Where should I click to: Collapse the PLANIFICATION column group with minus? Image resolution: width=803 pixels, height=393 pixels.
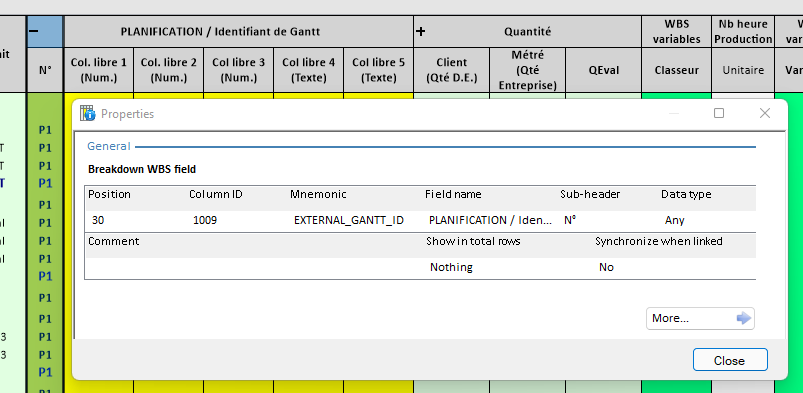click(33, 31)
